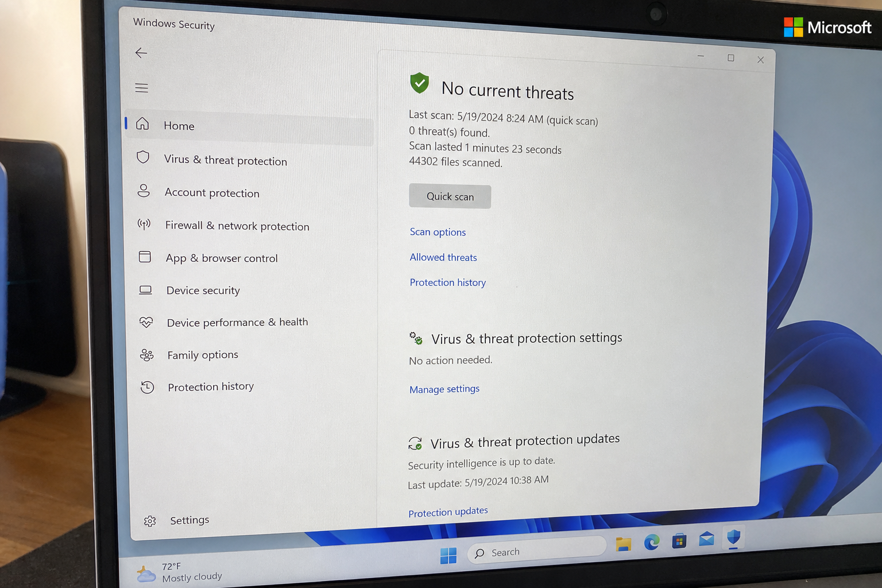Screen dimensions: 882x588
Task: Open File Explorer from the taskbar
Action: [x=624, y=544]
